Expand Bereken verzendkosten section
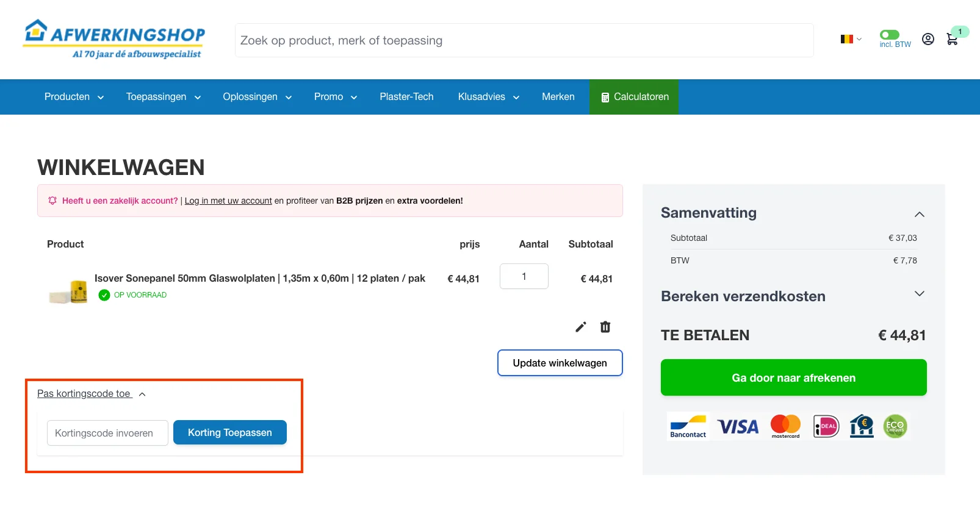The width and height of the screenshot is (980, 514). [x=920, y=293]
